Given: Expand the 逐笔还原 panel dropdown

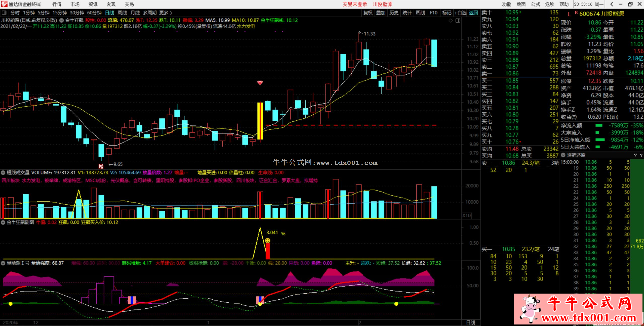Looking at the screenshot, I should tap(563, 155).
